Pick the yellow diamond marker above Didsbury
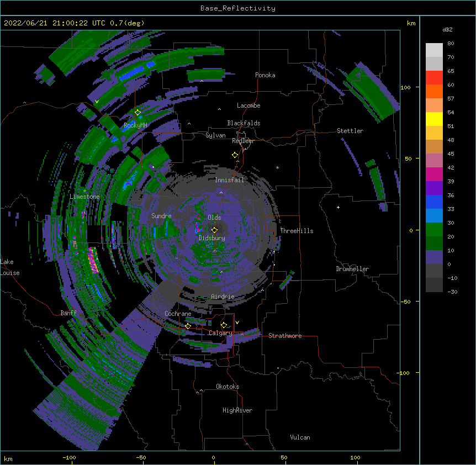Viewport: 476px width, 465px height. tap(214, 230)
